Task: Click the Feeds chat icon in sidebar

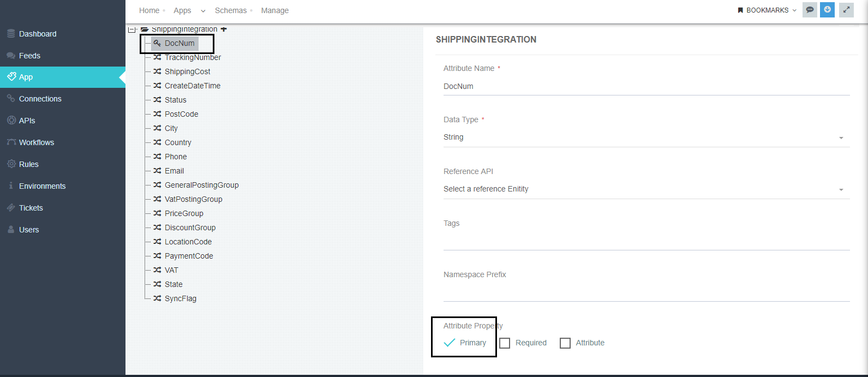Action: [x=11, y=56]
